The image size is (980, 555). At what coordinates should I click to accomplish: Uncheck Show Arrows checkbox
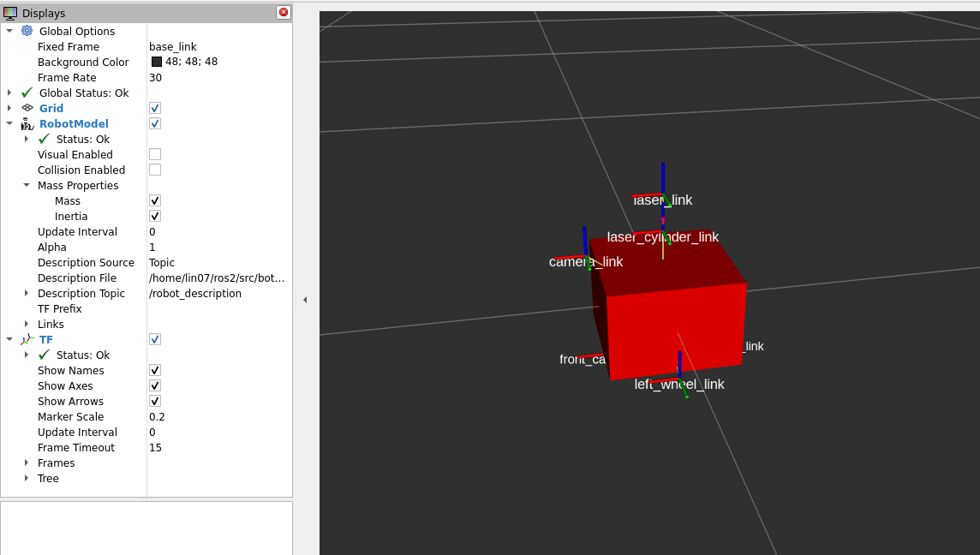[x=155, y=401]
